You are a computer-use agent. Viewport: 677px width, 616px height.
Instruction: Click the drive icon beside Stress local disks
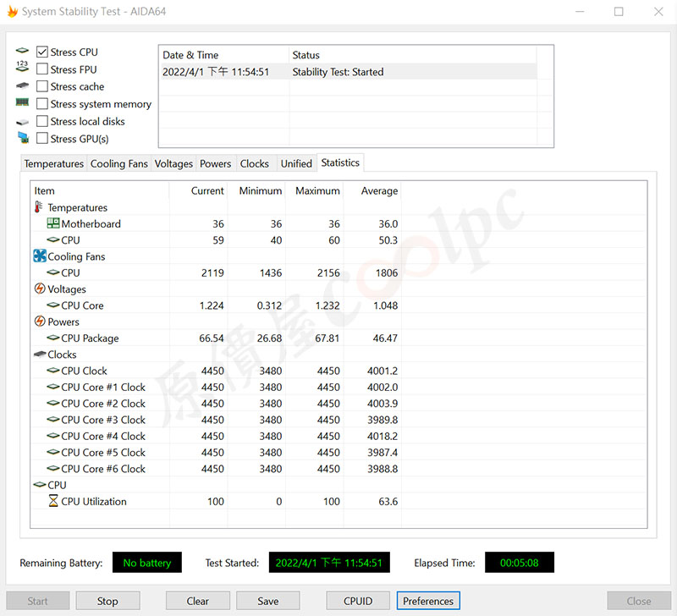coord(22,122)
